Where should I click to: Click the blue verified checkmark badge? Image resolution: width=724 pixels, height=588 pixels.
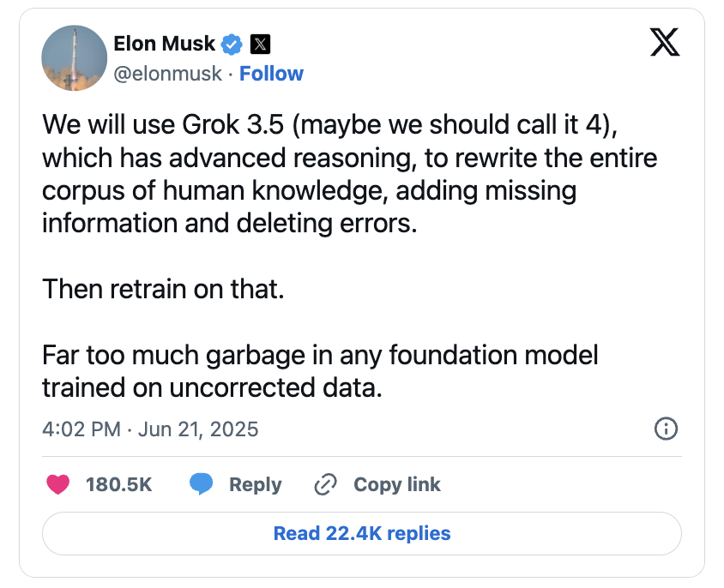click(232, 45)
